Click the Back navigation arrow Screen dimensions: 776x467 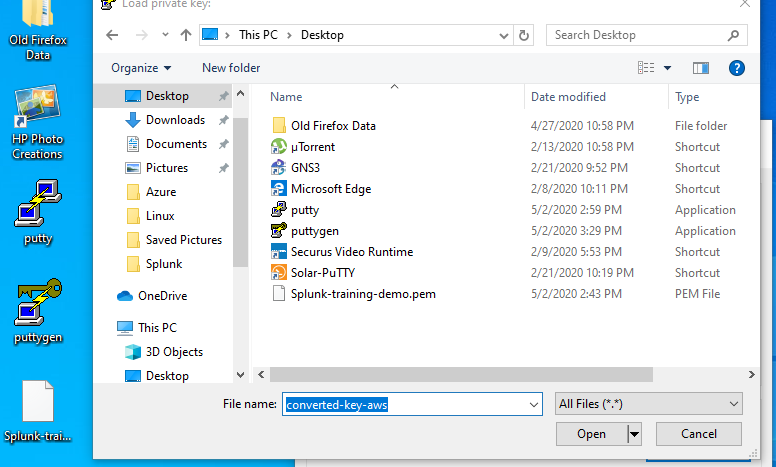[x=112, y=35]
